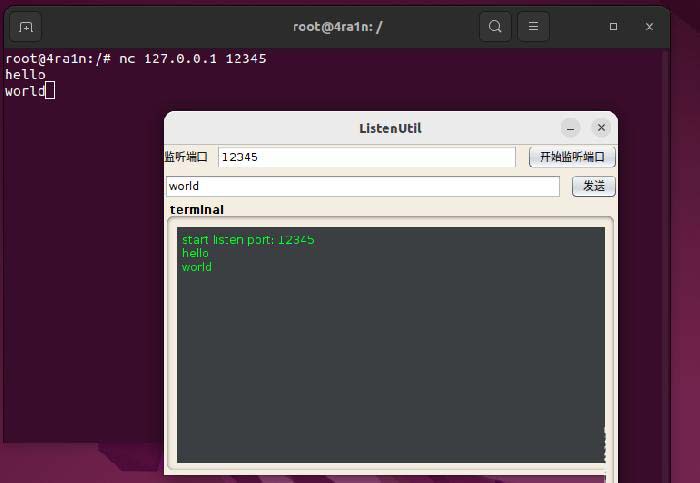700x483 pixels.
Task: Focus the message field containing world
Action: (x=362, y=186)
